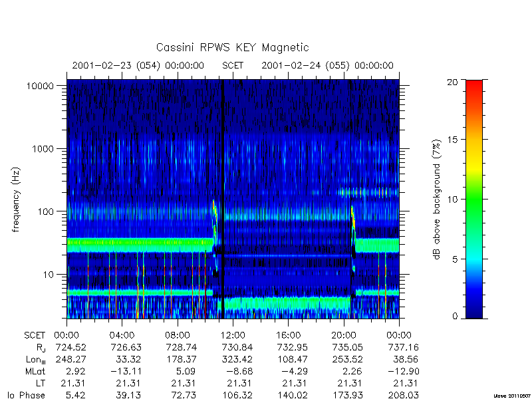Click the 'MLat' row label
The height and width of the screenshot is (399, 532).
pyautogui.click(x=35, y=372)
